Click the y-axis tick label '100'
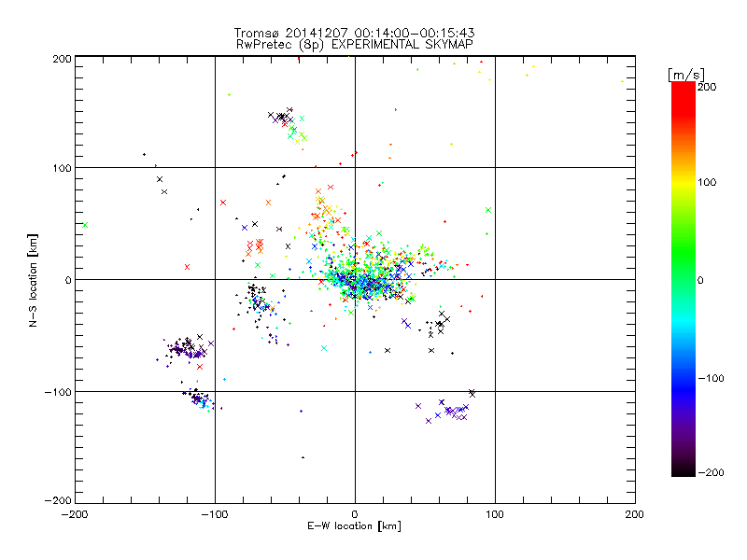747x560 pixels. click(62, 168)
